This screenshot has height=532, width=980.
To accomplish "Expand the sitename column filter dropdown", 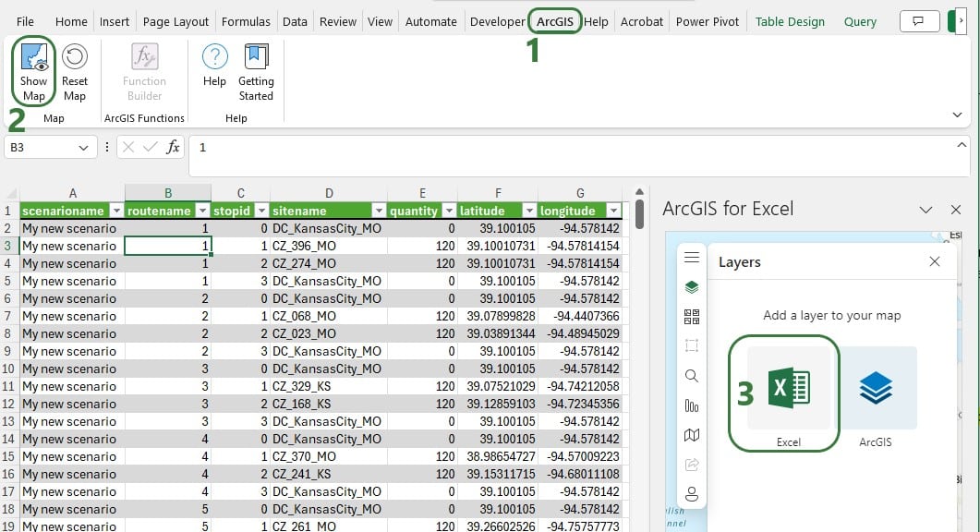I will point(378,211).
